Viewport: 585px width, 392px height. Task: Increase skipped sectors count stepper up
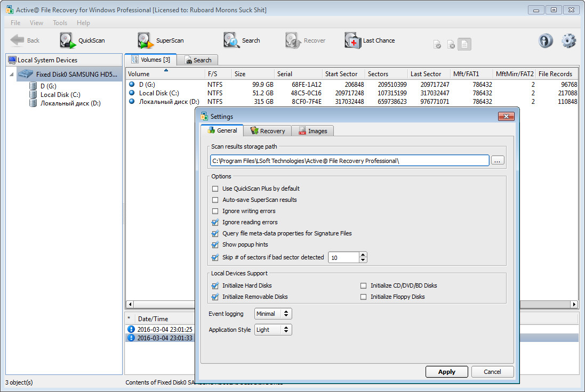coord(363,255)
